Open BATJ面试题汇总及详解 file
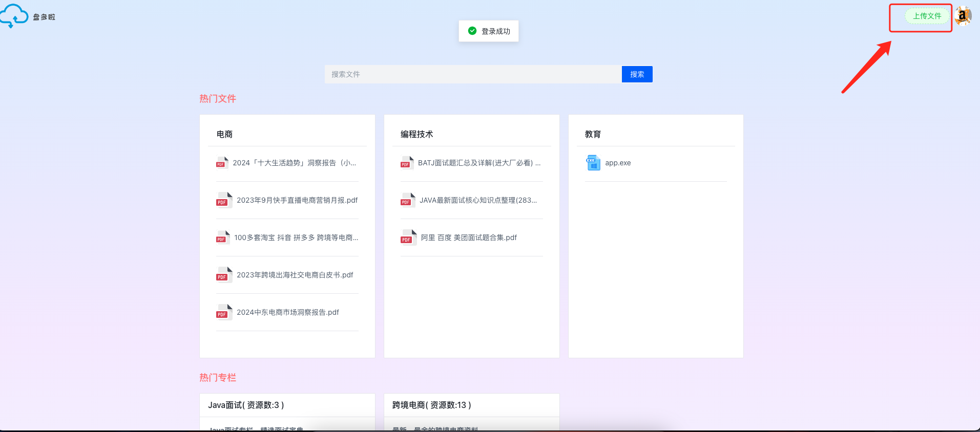This screenshot has width=980, height=432. pyautogui.click(x=479, y=163)
